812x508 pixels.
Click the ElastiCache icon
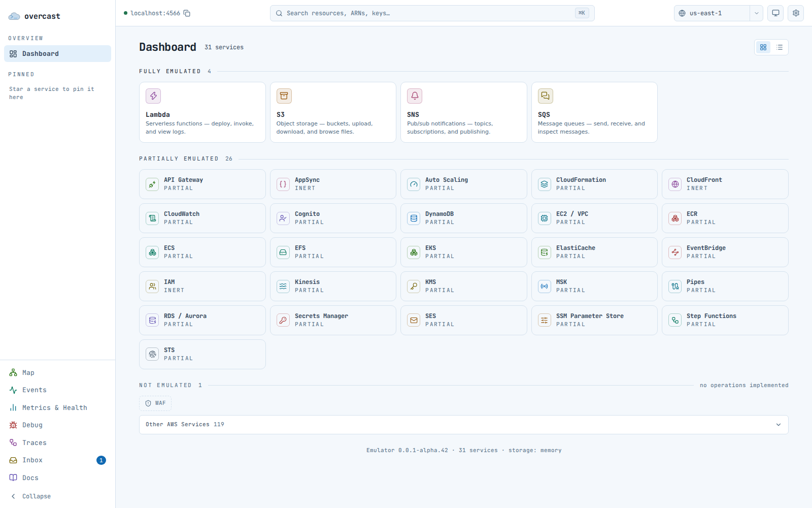point(545,252)
